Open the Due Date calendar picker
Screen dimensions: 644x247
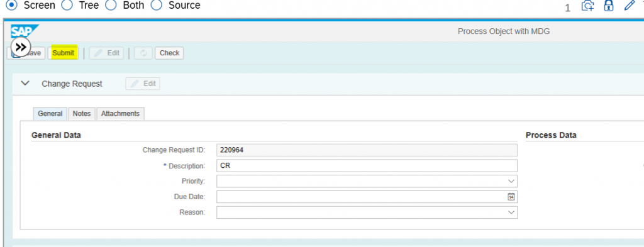pyautogui.click(x=511, y=197)
